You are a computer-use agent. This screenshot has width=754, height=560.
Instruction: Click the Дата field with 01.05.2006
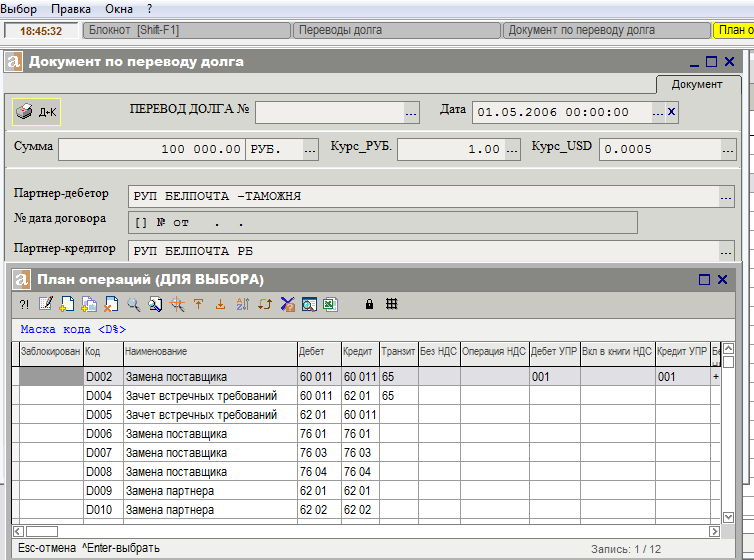562,112
